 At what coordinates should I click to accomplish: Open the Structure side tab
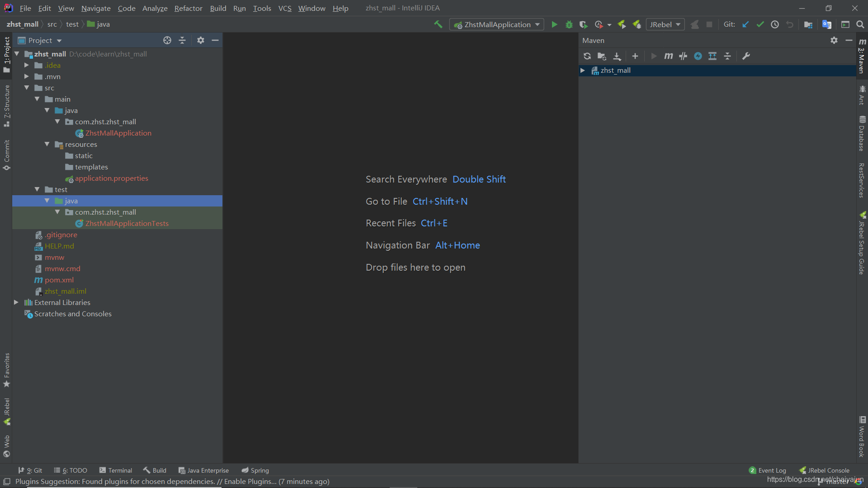point(7,106)
